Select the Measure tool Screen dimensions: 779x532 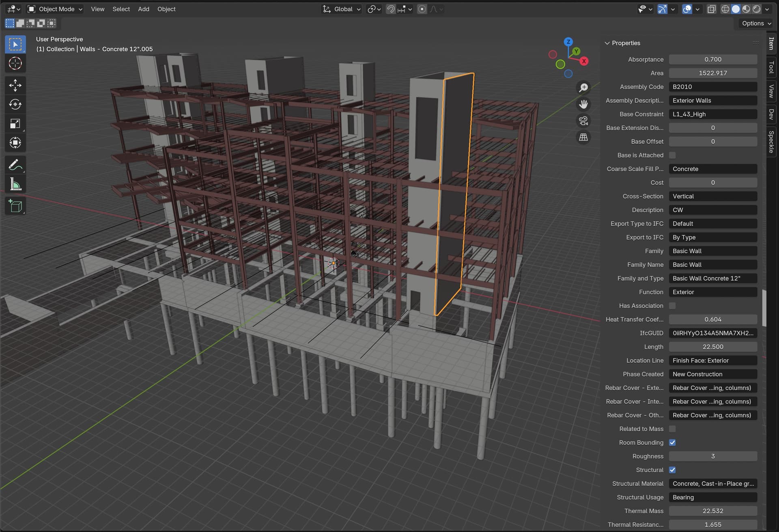click(15, 185)
